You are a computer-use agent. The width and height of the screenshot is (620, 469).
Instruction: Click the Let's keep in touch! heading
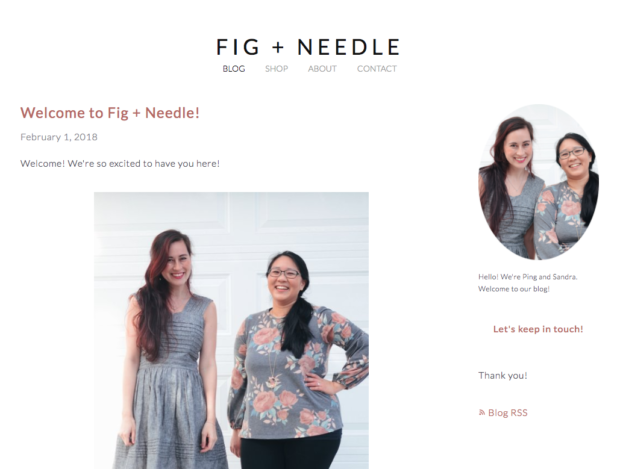(538, 329)
